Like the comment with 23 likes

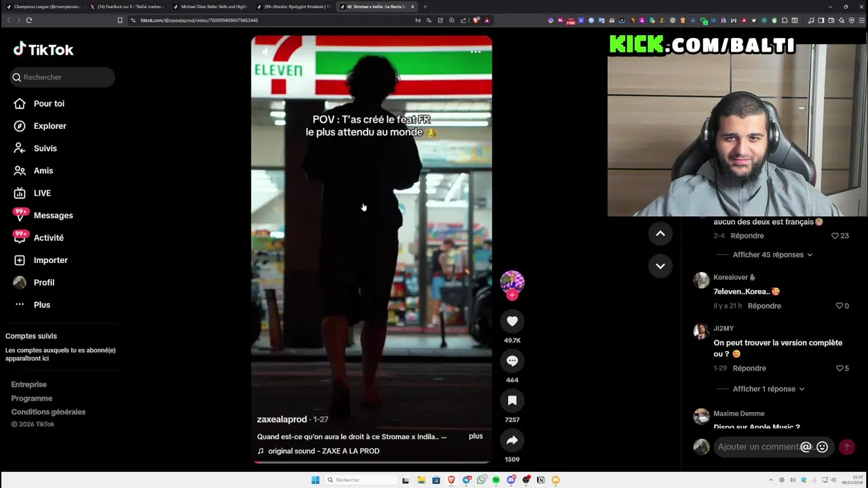pos(835,236)
